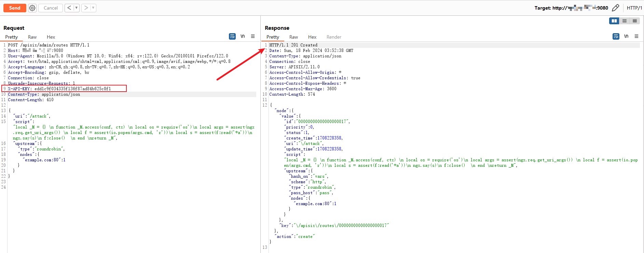Screen dimensions: 644x253
Task: Click "hash_on":"vars" in response body
Action: [309, 176]
